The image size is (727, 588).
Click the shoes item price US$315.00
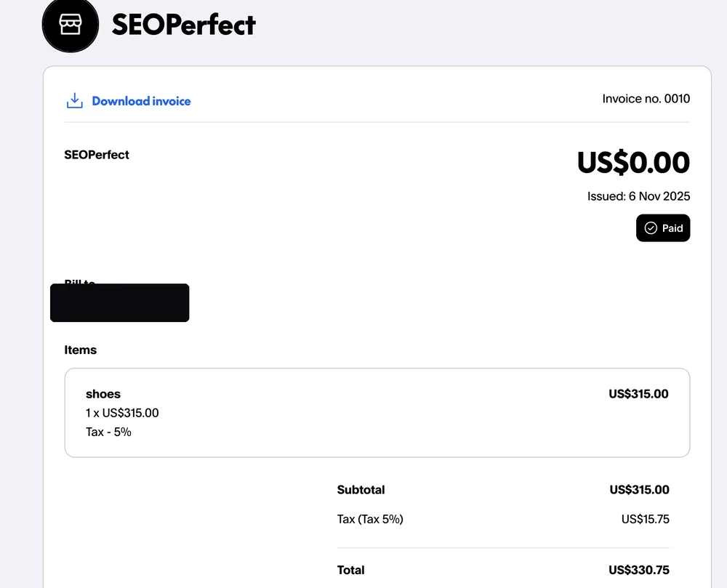(638, 394)
